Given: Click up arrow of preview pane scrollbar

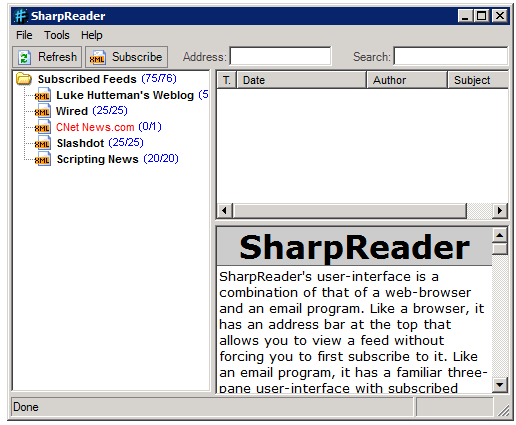Looking at the screenshot, I should click(x=499, y=235).
